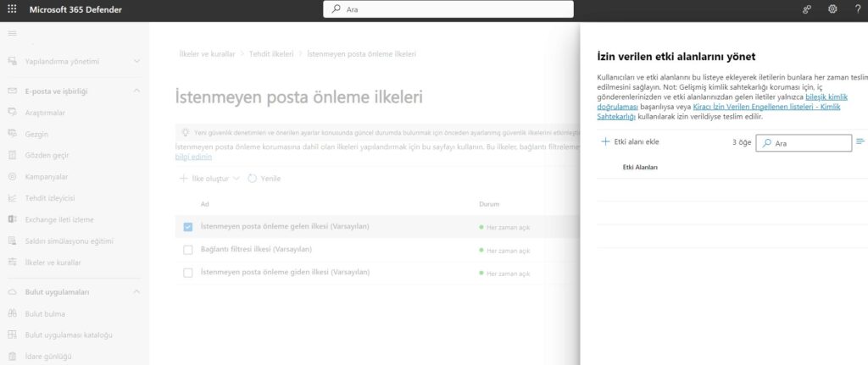868x365 pixels.
Task: Check İstenmeyen posta önleme giden ilkesi checkbox
Action: [188, 273]
